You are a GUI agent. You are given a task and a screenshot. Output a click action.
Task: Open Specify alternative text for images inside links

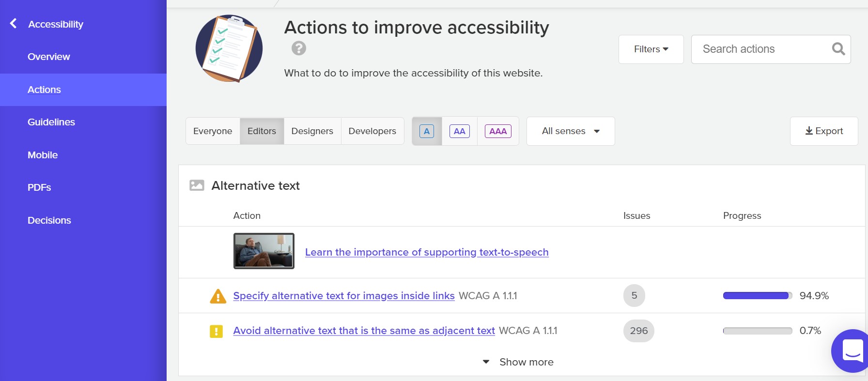(344, 295)
